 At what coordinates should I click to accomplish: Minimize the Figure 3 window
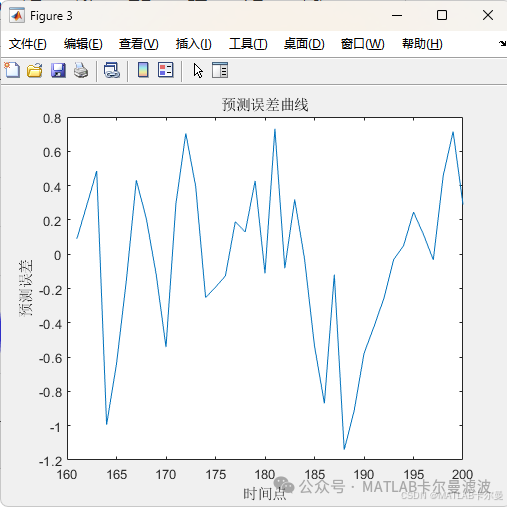pyautogui.click(x=397, y=15)
